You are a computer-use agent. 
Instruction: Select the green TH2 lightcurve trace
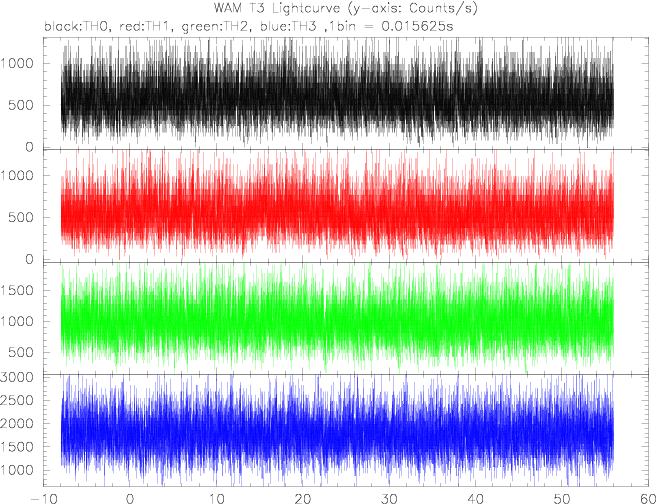[337, 318]
